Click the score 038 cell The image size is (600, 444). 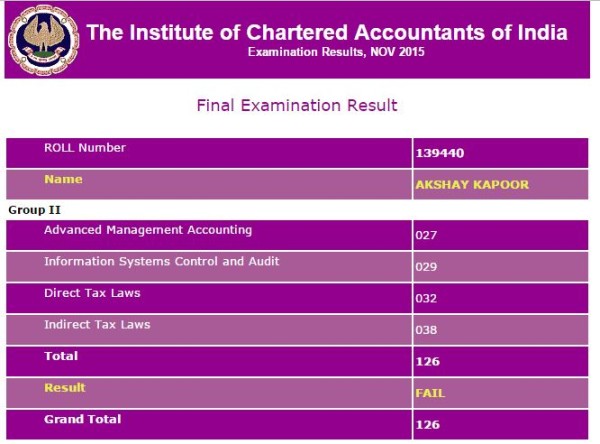click(x=426, y=330)
